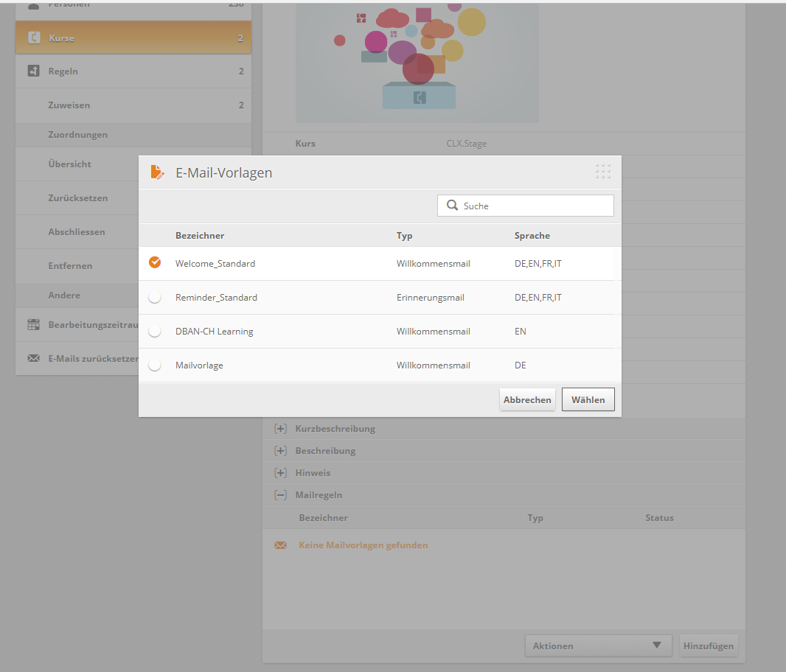The width and height of the screenshot is (786, 672).
Task: Click the envelope icon beside Keine Mailvorlagen
Action: 280,545
